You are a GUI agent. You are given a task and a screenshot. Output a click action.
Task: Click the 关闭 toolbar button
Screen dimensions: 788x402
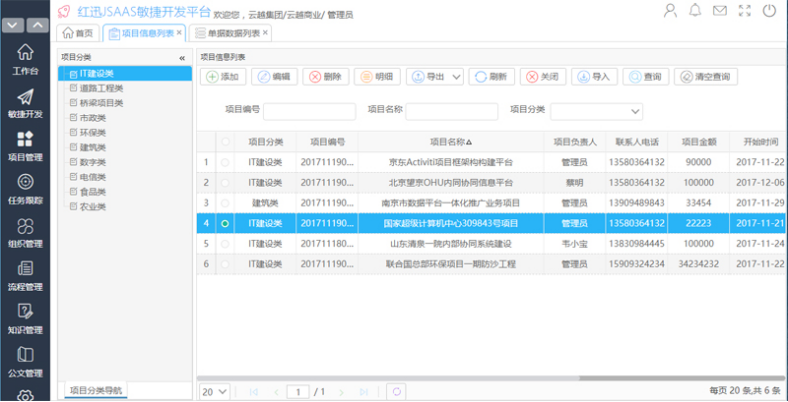pos(543,77)
